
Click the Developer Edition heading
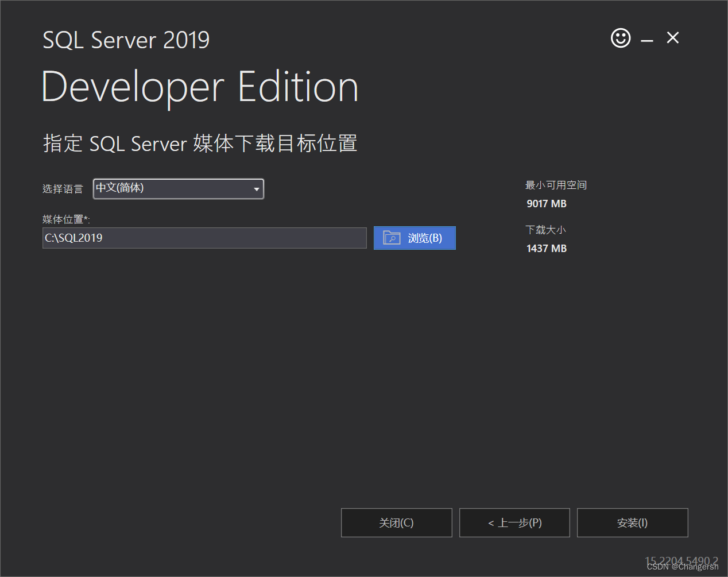pyautogui.click(x=200, y=87)
